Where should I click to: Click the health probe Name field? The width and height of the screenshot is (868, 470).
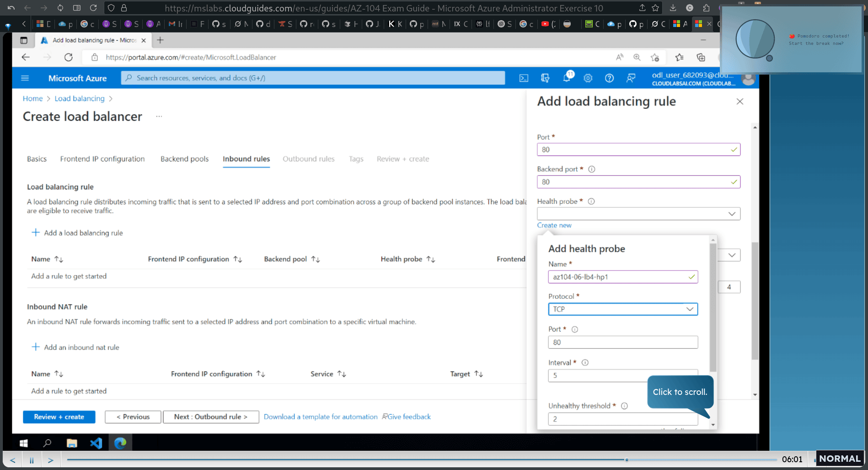(x=623, y=277)
